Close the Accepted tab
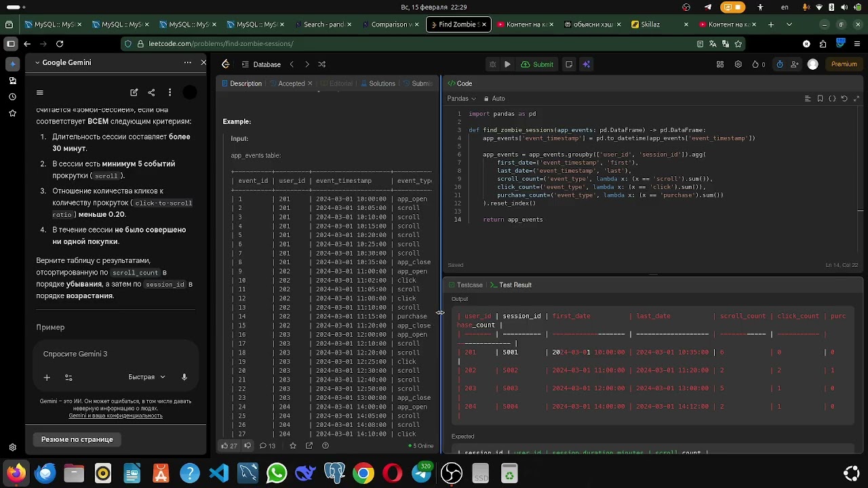This screenshot has width=868, height=488. coord(310,83)
